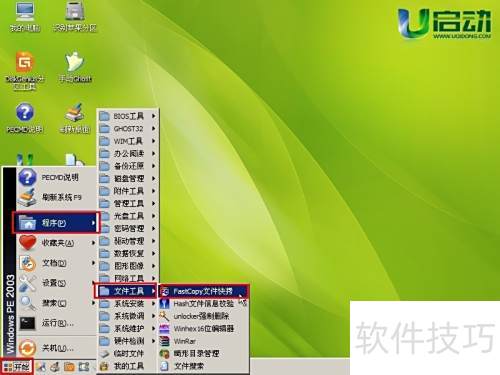The image size is (500, 375).
Task: Expand the 收藏夹(A) favorites menu
Action: pyautogui.click(x=57, y=243)
